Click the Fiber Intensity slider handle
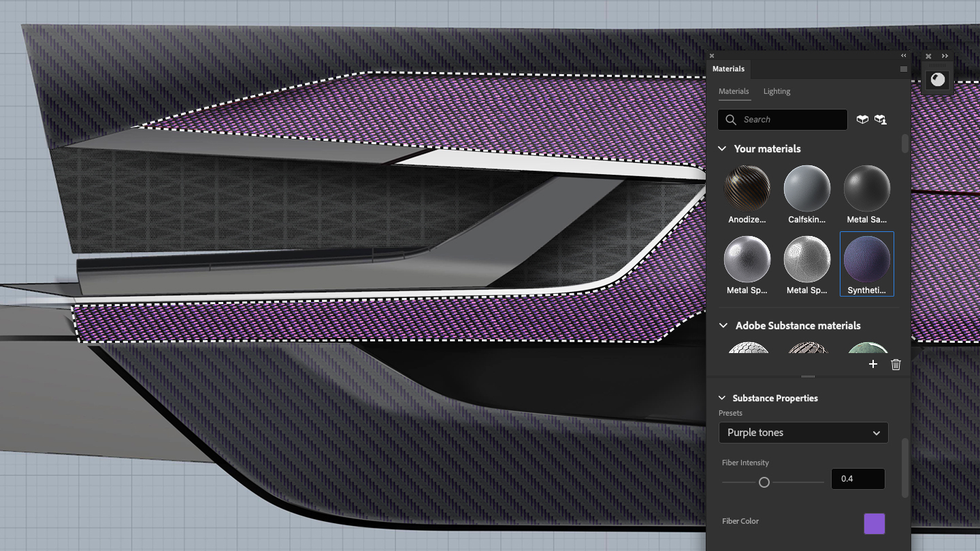Image resolution: width=980 pixels, height=551 pixels. point(764,482)
